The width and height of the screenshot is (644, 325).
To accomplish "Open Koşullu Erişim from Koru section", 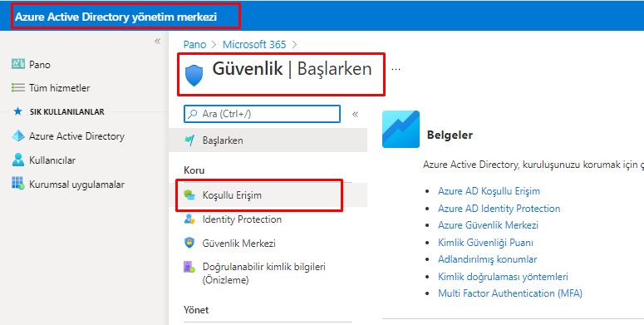I will click(268, 195).
